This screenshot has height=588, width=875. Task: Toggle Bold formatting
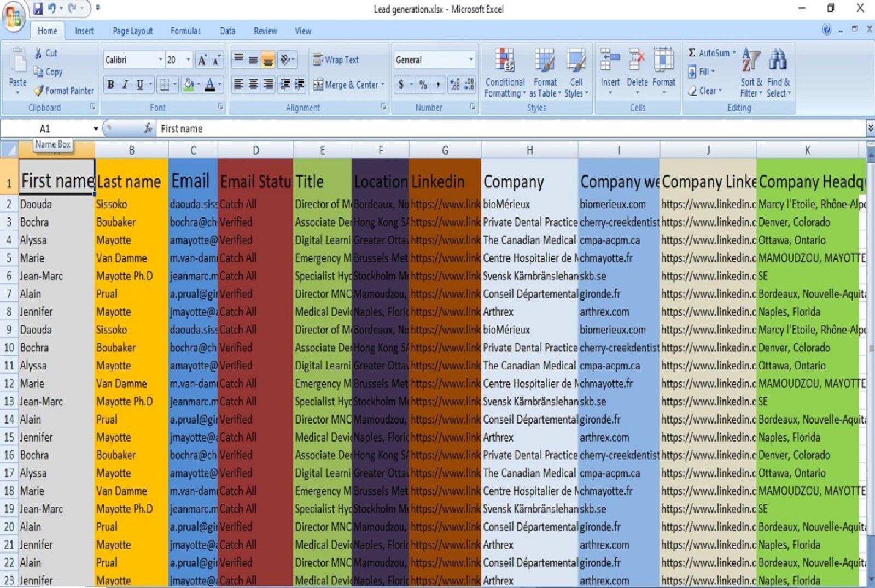pos(111,85)
